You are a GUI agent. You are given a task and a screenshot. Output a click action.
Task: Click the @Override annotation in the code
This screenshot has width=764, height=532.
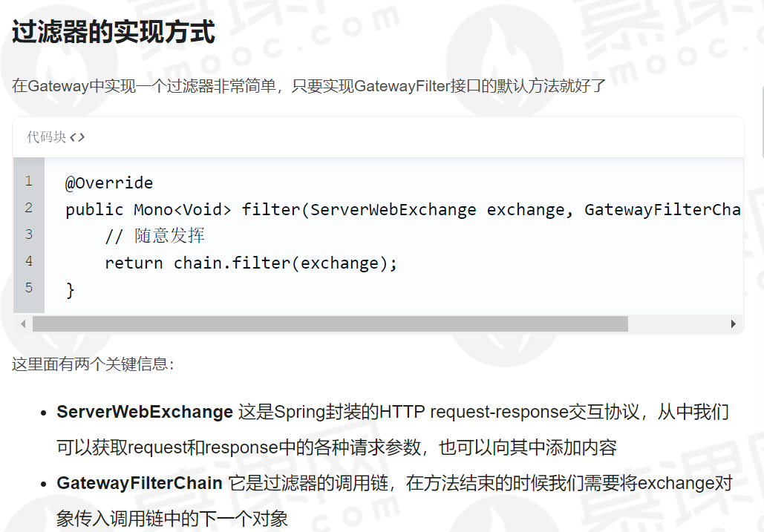pyautogui.click(x=109, y=183)
